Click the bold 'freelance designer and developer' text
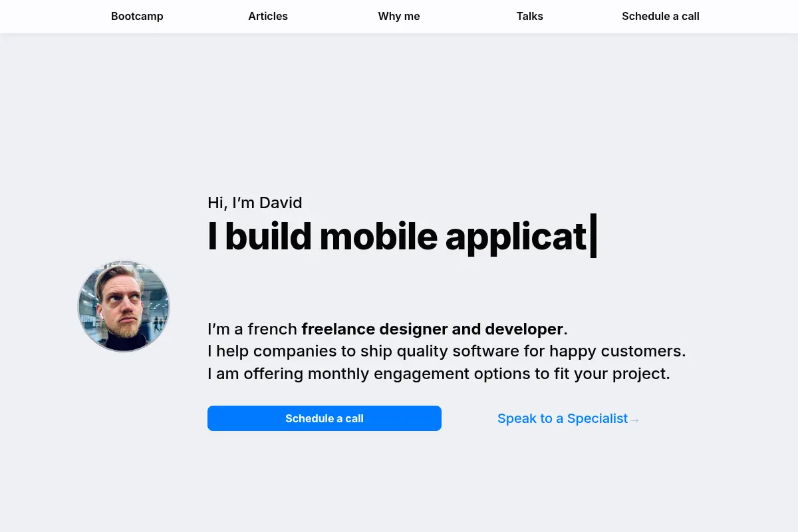798x532 pixels. (432, 329)
